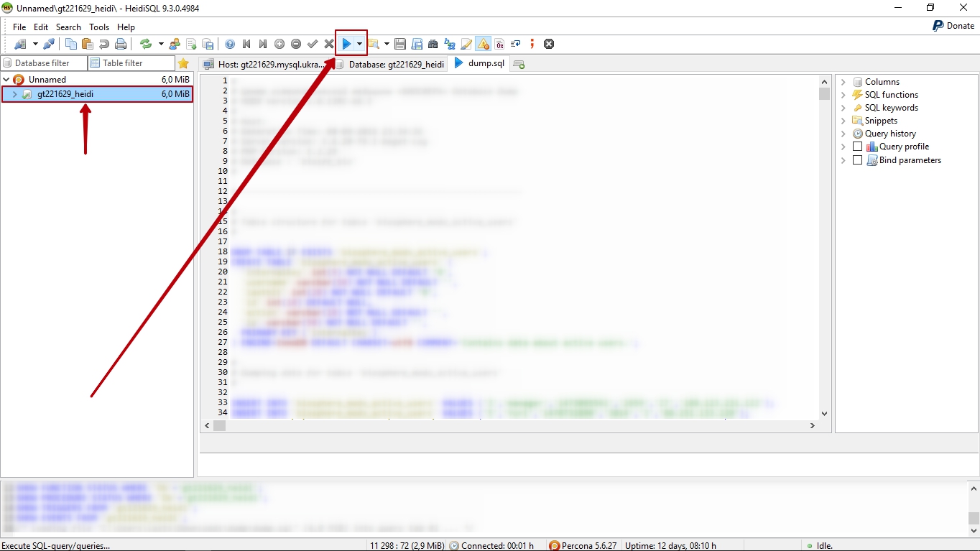Enable the Bind parameters checkbox
The width and height of the screenshot is (980, 551).
point(857,160)
